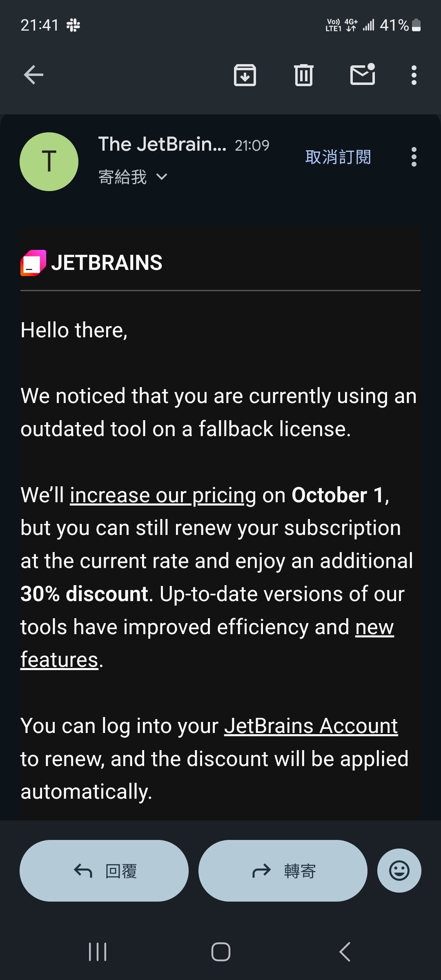This screenshot has width=441, height=980.
Task: Tap the system back navigation chevron
Action: point(345,952)
